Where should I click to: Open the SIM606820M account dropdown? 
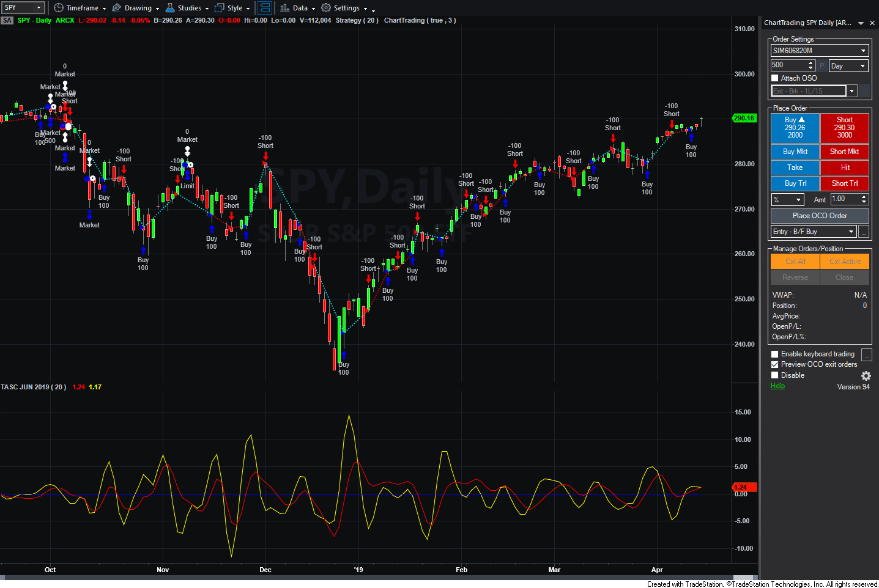point(820,51)
